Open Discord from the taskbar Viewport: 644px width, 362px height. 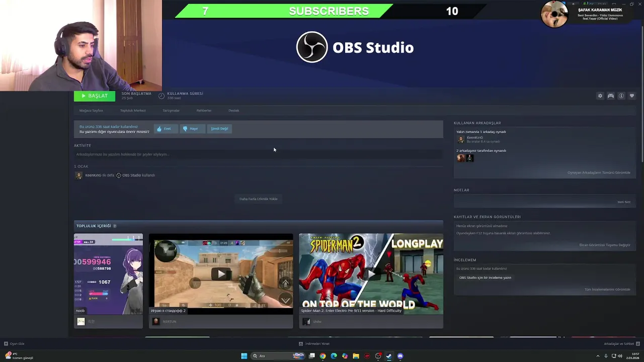[x=400, y=356]
